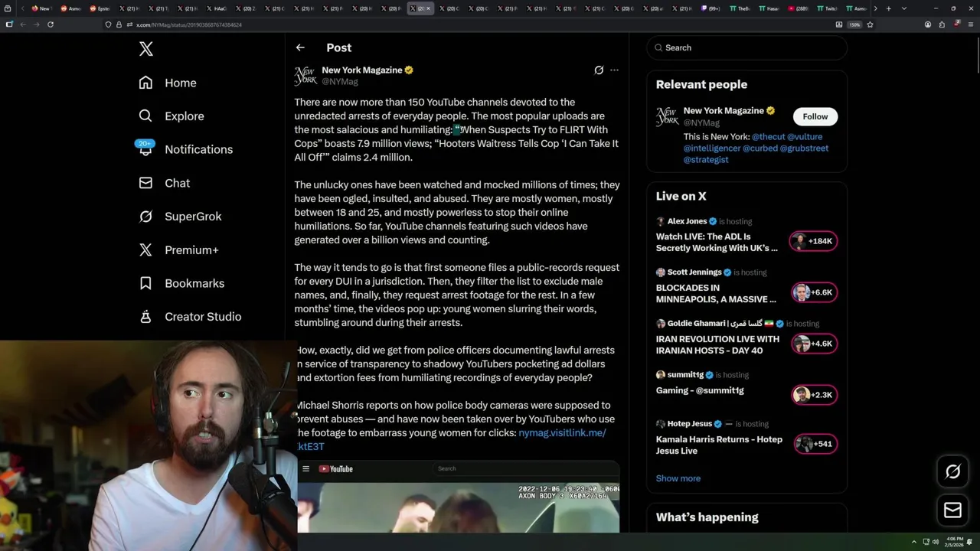Open the Premium+ X icon
This screenshot has height=551, width=980.
pos(145,249)
